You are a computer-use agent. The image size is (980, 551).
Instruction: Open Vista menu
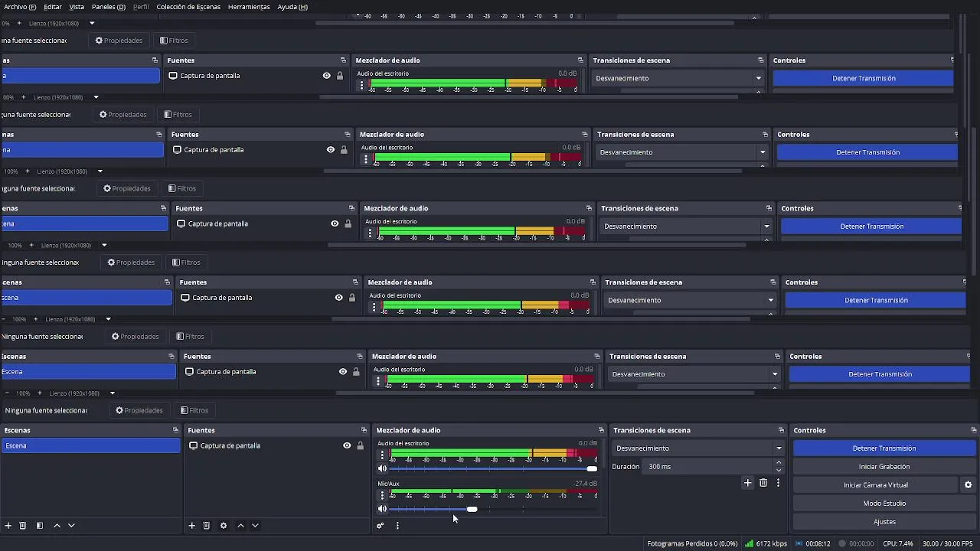click(x=77, y=7)
